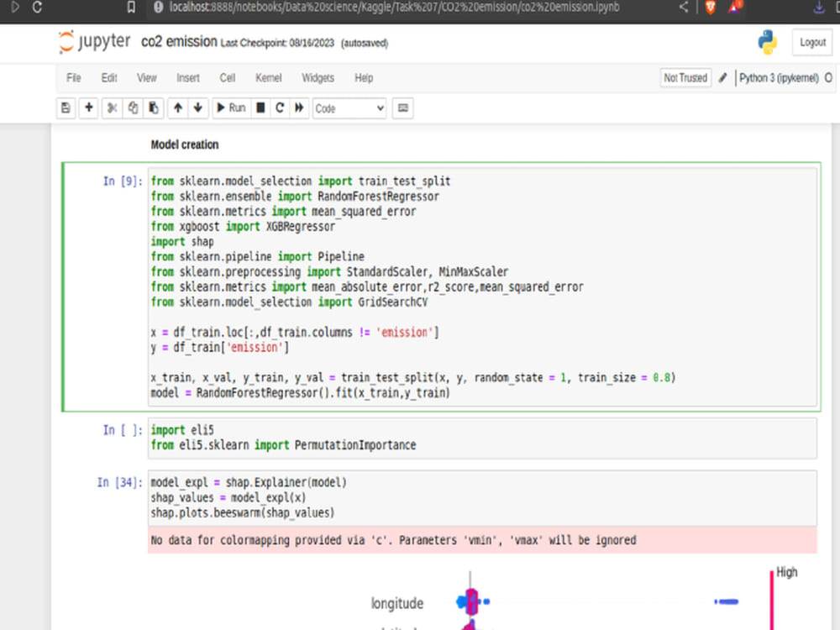This screenshot has width=840, height=630.
Task: Open the Code cell type dropdown
Action: [x=349, y=108]
